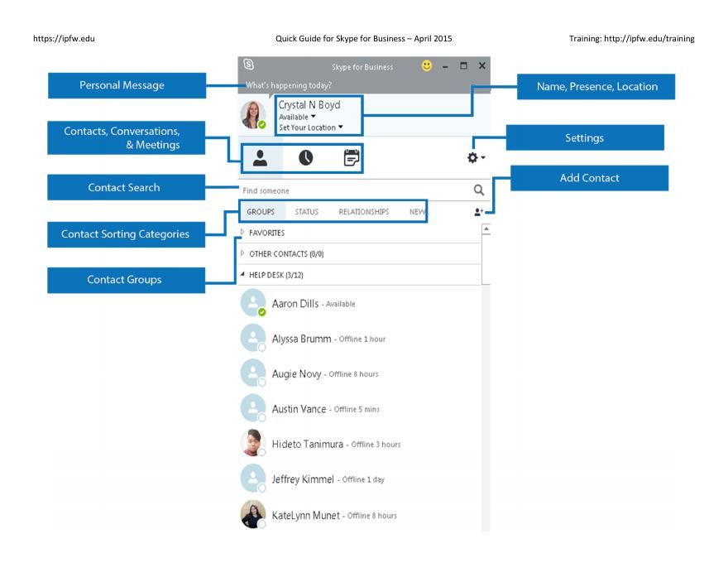Click Crystal N Boyd's profile photo
This screenshot has width=728, height=563.
[253, 115]
